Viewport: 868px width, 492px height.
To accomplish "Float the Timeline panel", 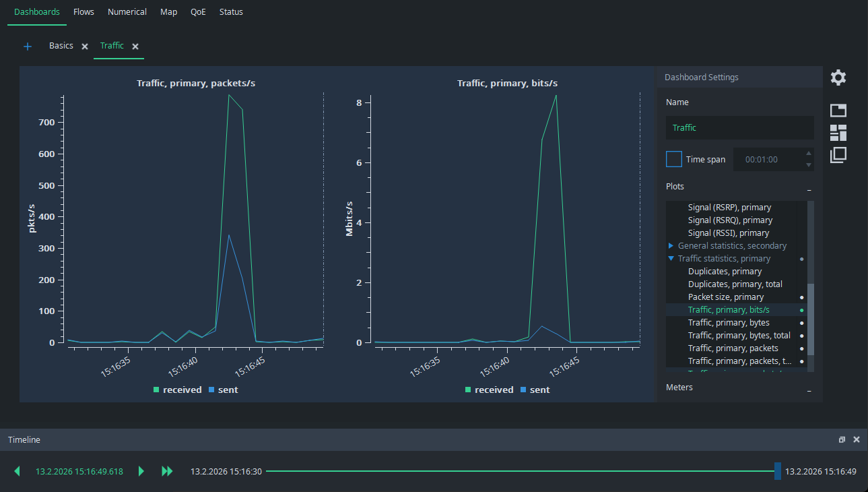I will pyautogui.click(x=842, y=439).
